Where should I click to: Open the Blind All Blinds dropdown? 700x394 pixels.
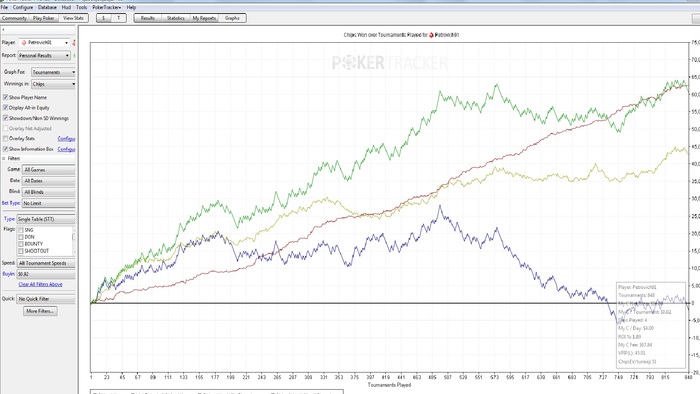point(48,192)
